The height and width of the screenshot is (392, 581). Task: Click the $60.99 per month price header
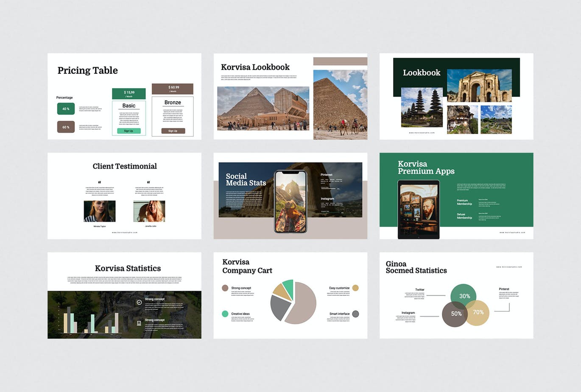(173, 89)
